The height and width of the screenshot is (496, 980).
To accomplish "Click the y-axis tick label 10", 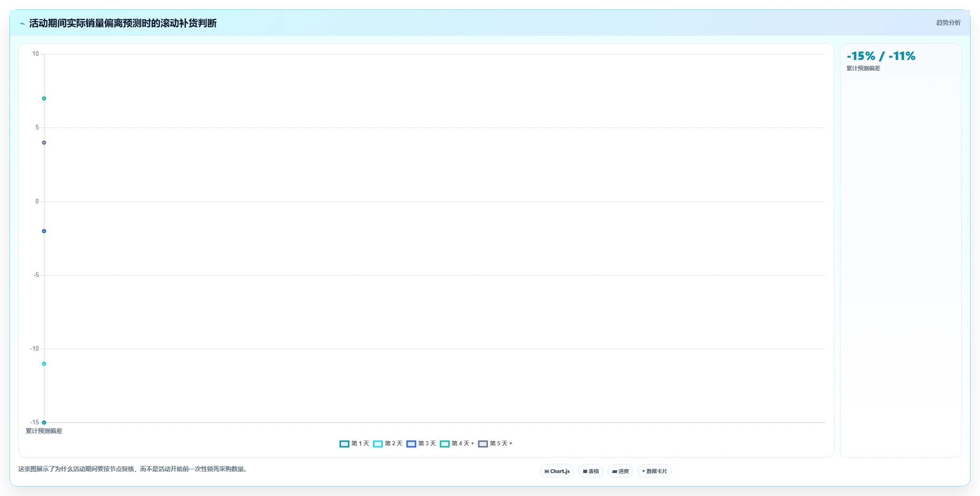I will click(x=36, y=54).
